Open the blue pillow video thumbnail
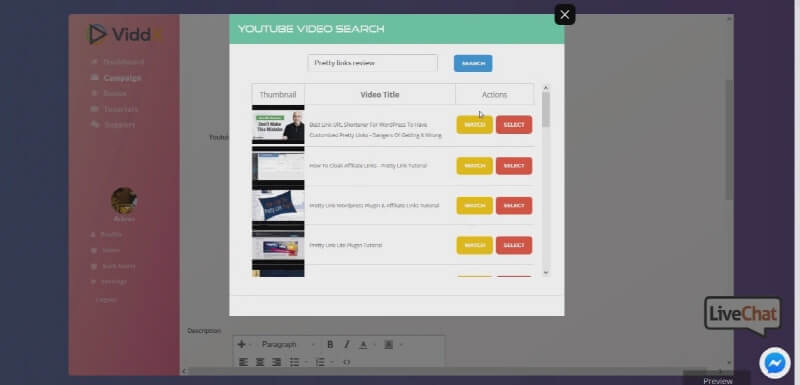 pyautogui.click(x=278, y=206)
